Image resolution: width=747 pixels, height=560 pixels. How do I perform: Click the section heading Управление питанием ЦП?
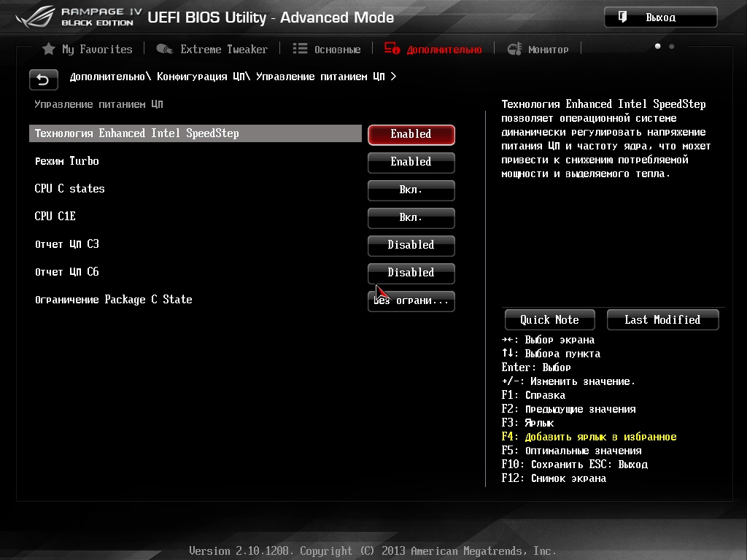click(x=98, y=104)
